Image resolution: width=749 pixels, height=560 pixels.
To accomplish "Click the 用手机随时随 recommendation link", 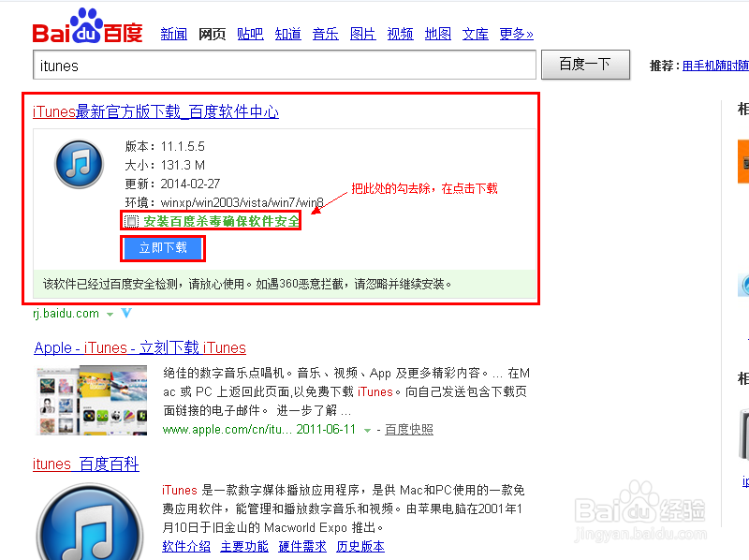I will (715, 66).
